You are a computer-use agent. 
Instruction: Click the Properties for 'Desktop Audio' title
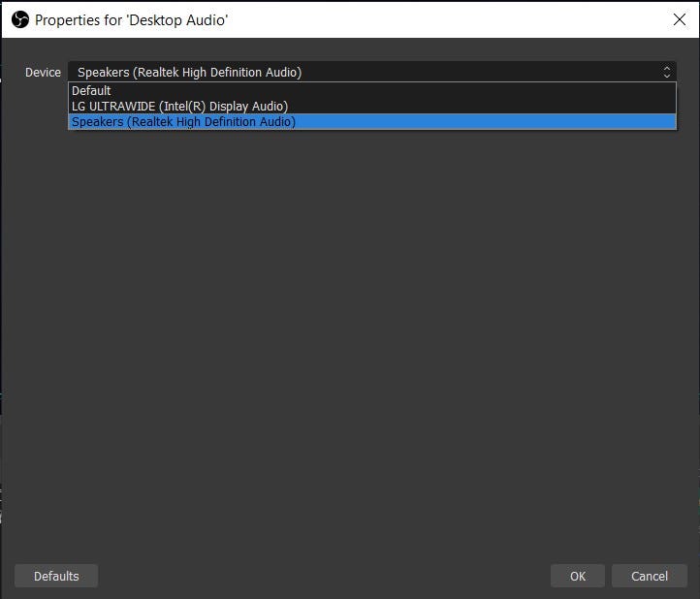[x=131, y=20]
